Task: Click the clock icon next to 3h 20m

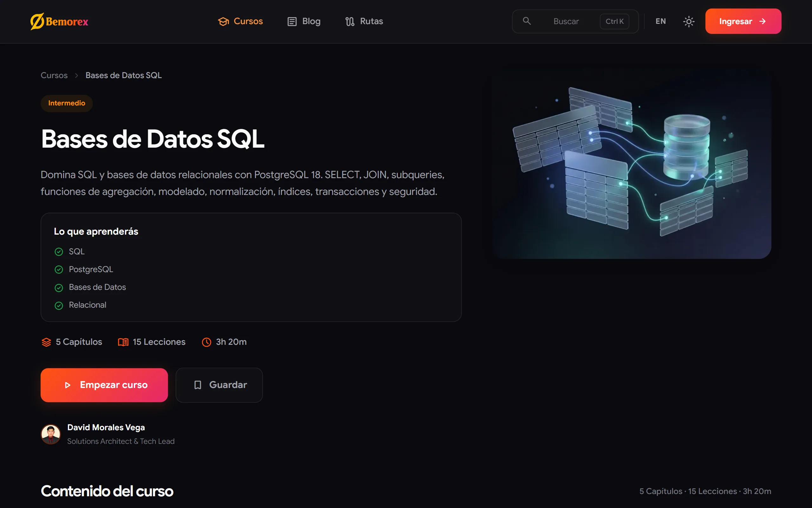Action: [206, 342]
